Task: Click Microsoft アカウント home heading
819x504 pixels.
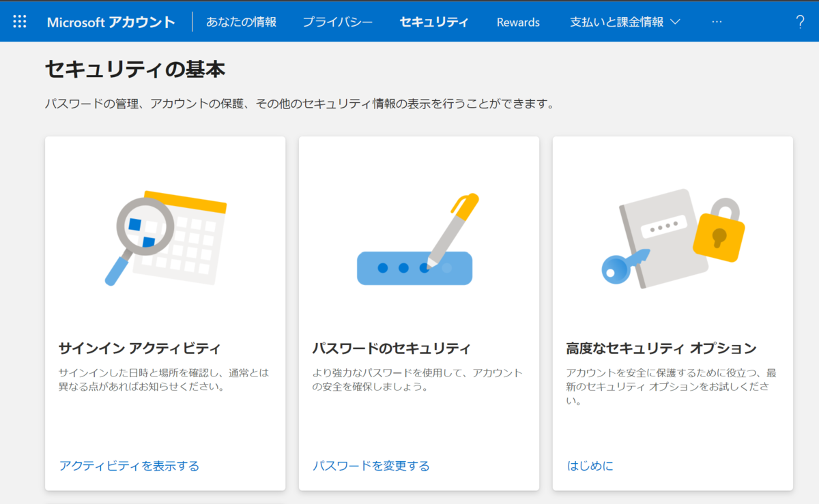Action: point(111,21)
